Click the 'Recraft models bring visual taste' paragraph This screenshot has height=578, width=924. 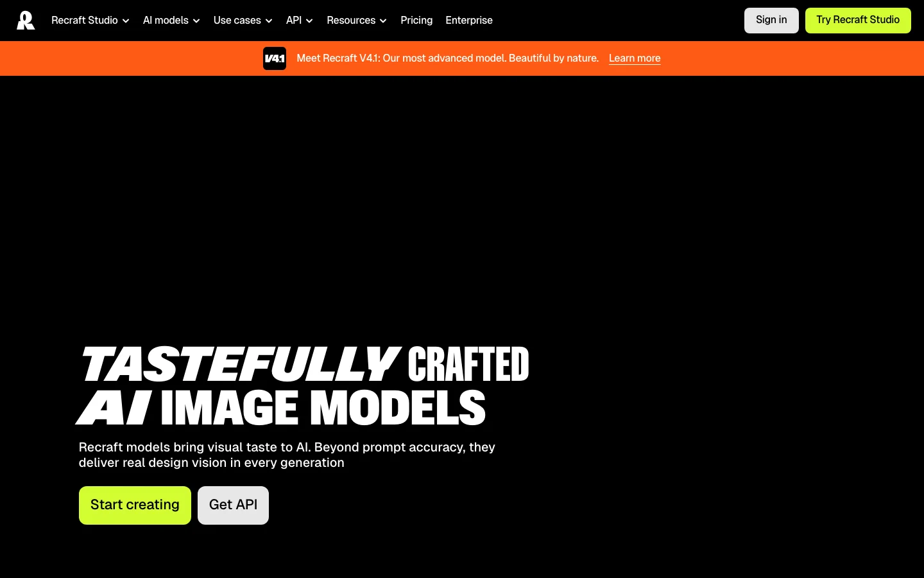click(287, 455)
